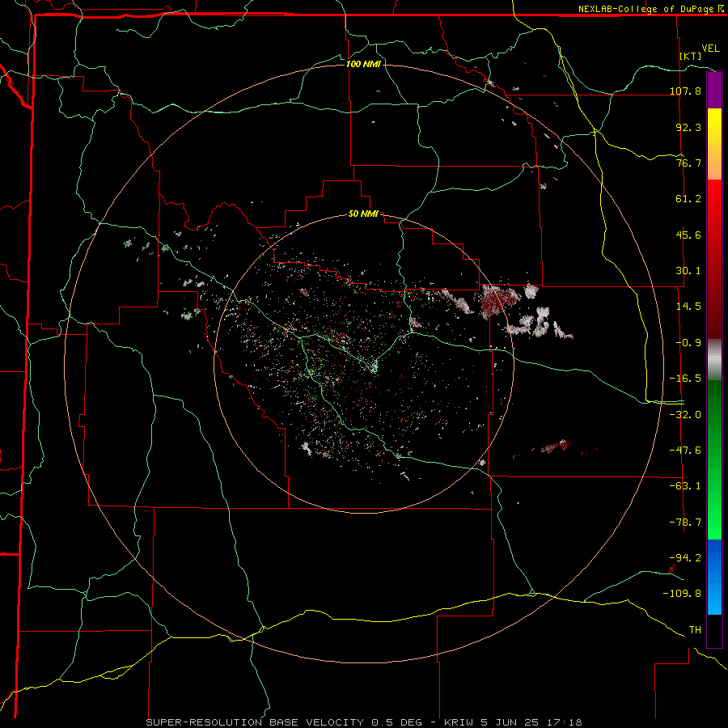Pick the yellow-orange segment of the color bar
Image resolution: width=728 pixels, height=728 pixels.
click(x=714, y=144)
